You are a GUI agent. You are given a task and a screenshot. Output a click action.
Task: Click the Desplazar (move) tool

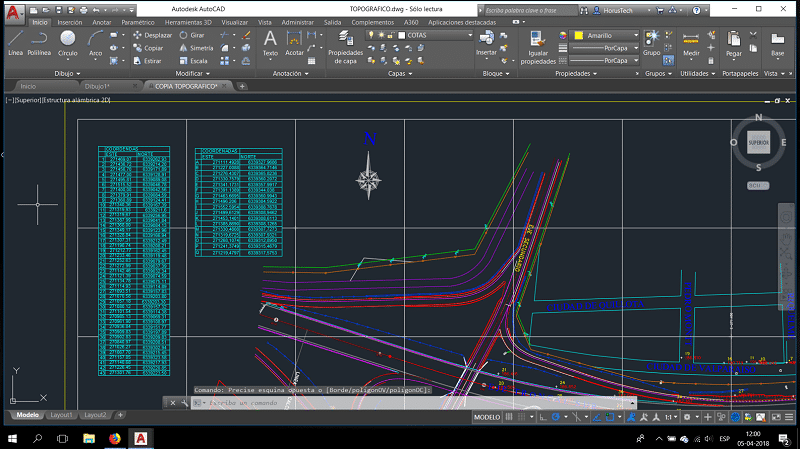tap(153, 35)
